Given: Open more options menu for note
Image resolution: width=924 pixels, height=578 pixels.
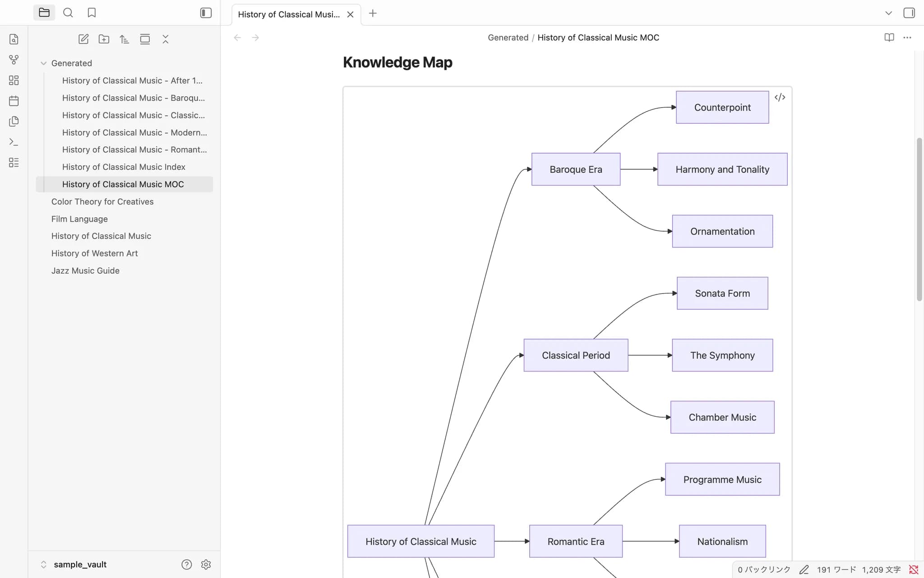Looking at the screenshot, I should (907, 37).
